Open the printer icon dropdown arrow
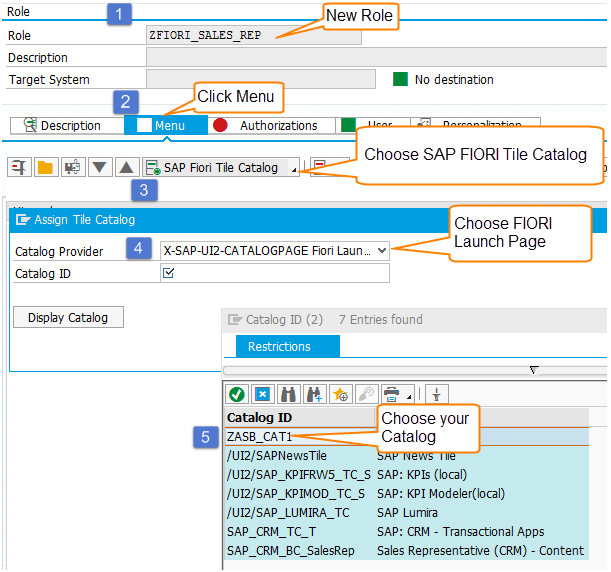The width and height of the screenshot is (611, 572). click(x=409, y=397)
